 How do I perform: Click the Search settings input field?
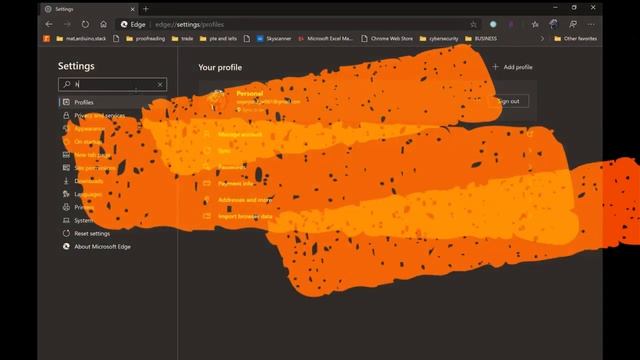pos(113,84)
